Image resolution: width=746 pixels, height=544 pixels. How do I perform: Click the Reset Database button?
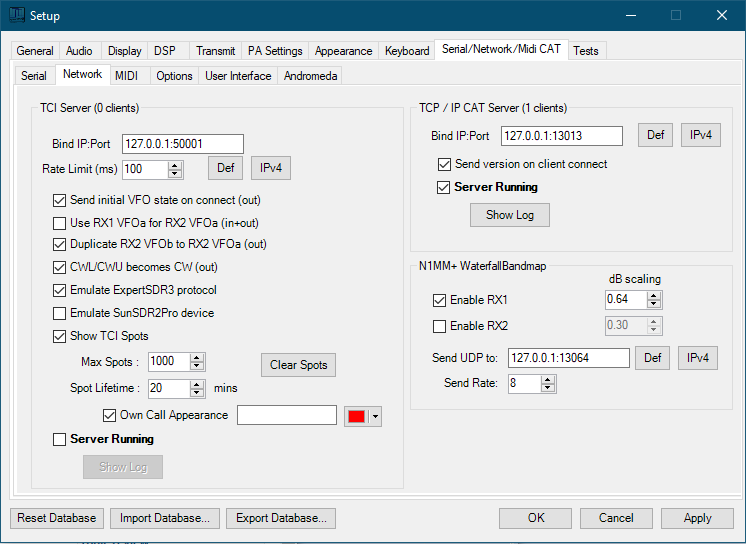pos(57,518)
